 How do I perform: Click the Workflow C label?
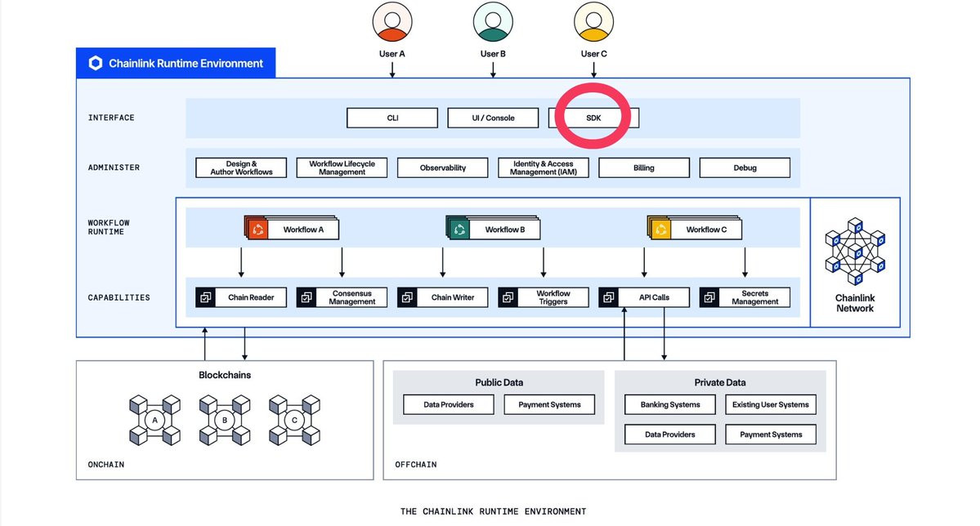click(x=706, y=230)
